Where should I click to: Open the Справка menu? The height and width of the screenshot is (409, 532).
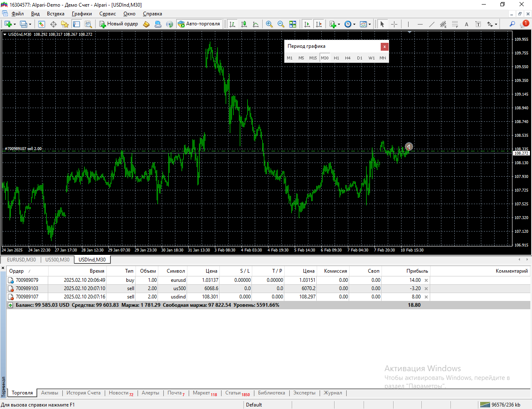(153, 14)
